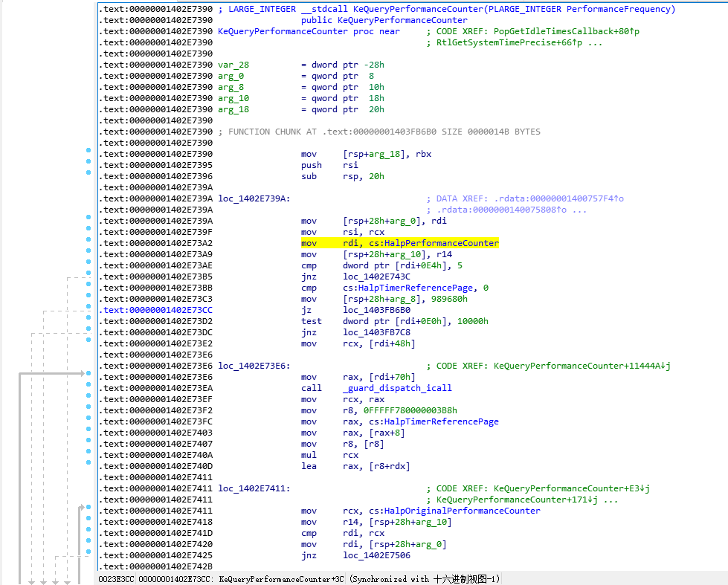Select the var_28 stack variable definition
728x585 pixels.
[x=233, y=65]
